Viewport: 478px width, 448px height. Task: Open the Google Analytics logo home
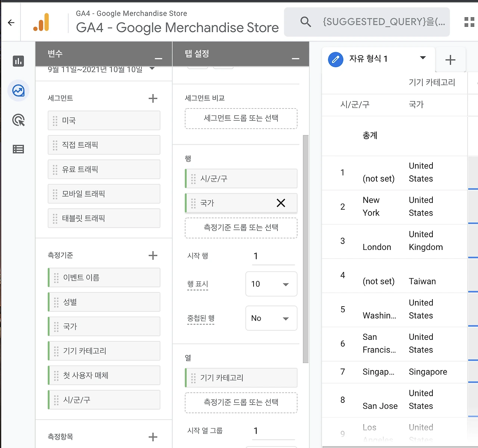tap(41, 22)
